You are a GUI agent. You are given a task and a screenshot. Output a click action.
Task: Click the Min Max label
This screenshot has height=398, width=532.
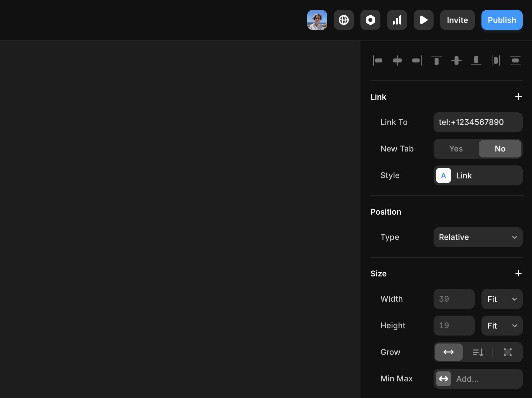click(396, 379)
